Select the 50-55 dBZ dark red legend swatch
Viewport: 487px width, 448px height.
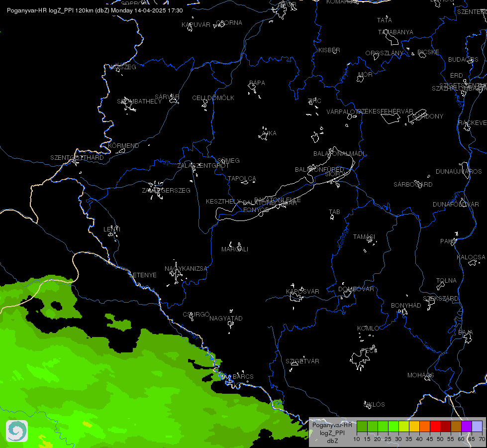click(446, 427)
